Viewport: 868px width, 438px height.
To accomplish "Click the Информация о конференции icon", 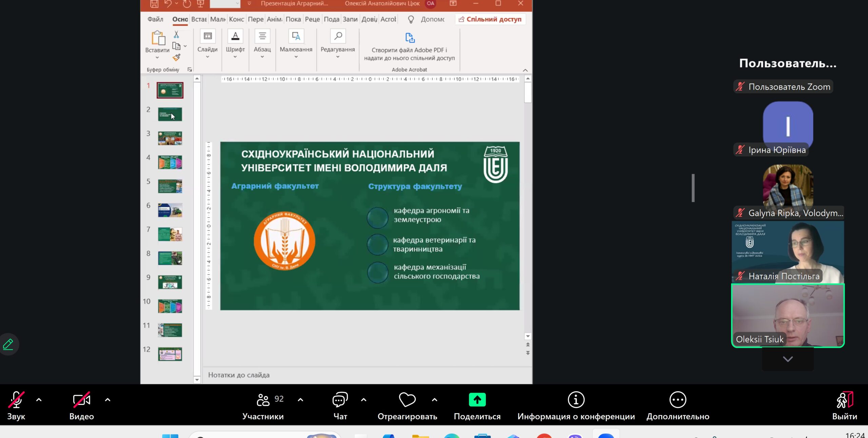I will pyautogui.click(x=576, y=400).
